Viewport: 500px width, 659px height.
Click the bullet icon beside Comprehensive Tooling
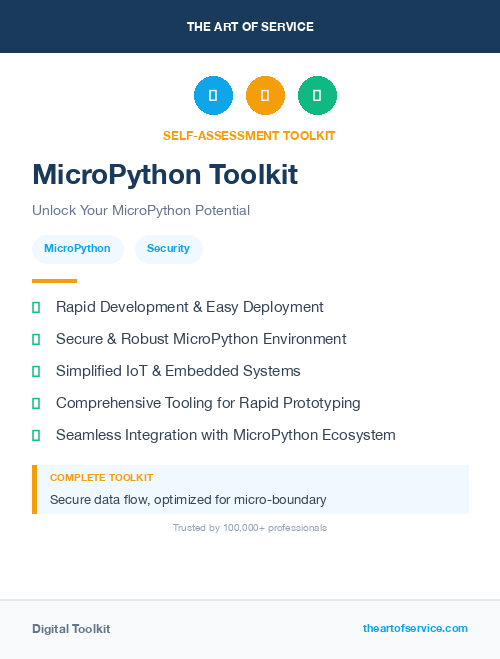pyautogui.click(x=36, y=403)
